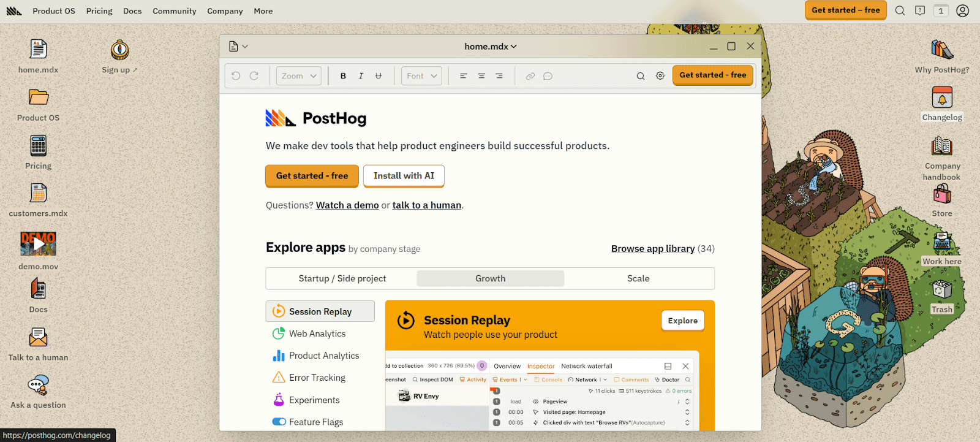This screenshot has height=442, width=980.
Task: Click the undo icon in editor toolbar
Action: click(236, 76)
